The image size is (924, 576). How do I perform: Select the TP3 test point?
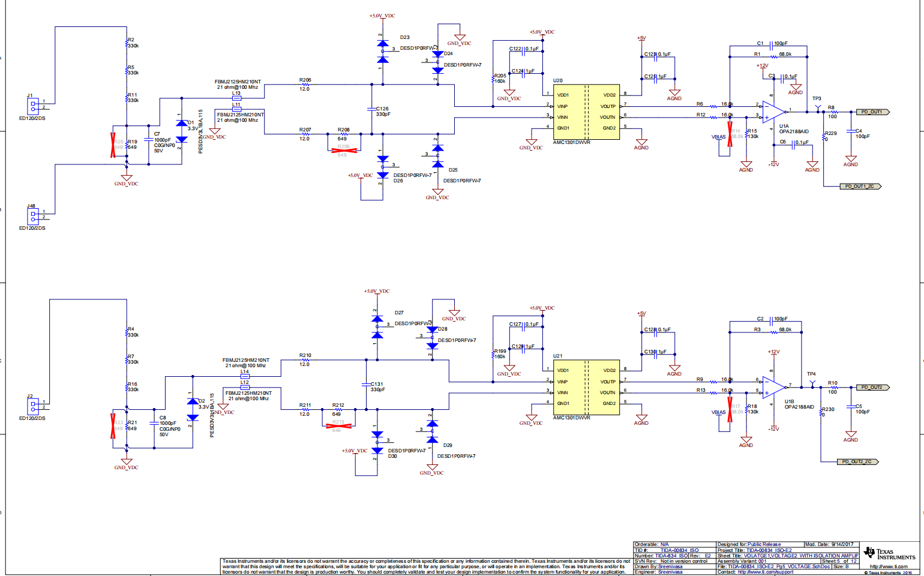click(817, 108)
